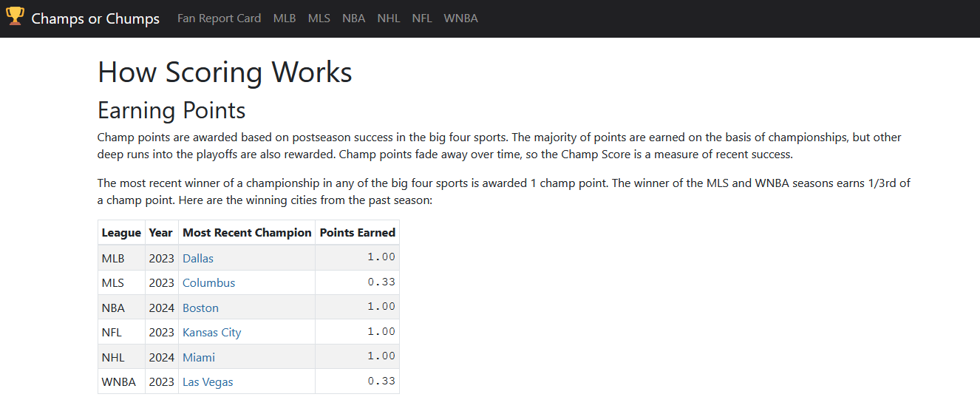Open the NBA navigation link
The width and height of the screenshot is (980, 397).
[x=353, y=18]
